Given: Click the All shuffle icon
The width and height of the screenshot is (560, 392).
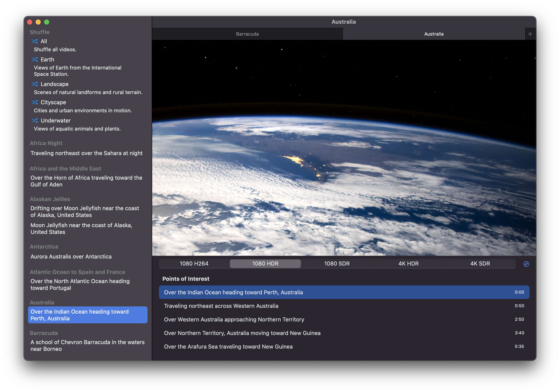Looking at the screenshot, I should coord(34,41).
